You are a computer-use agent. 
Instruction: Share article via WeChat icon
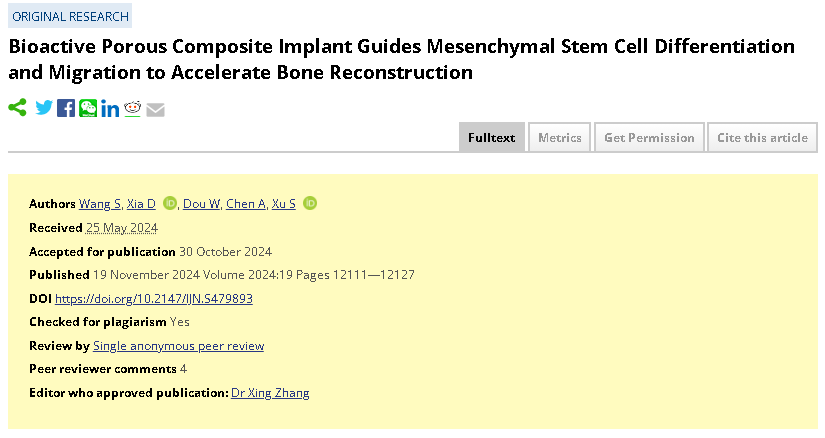(88, 108)
